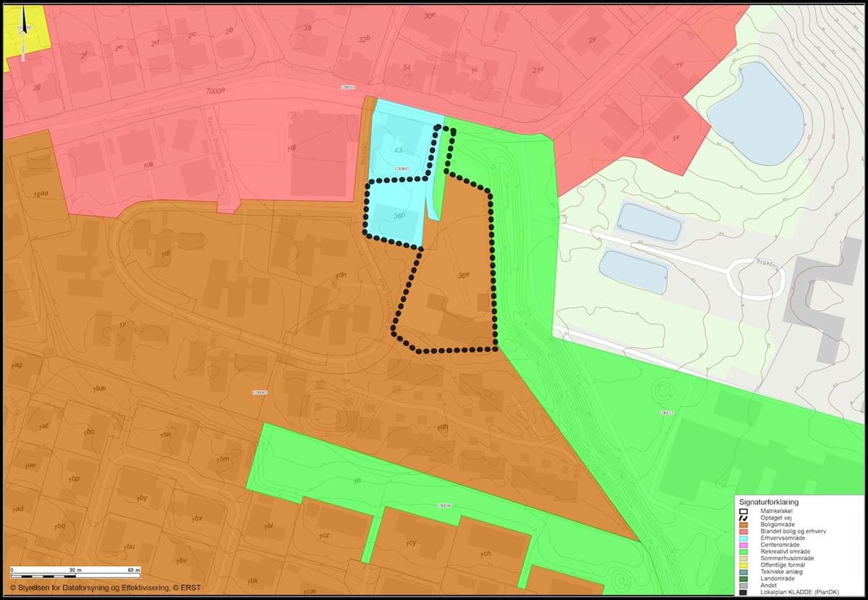This screenshot has height=600, width=868.
Task: Click the yellow Offentlige formål legend swatch
Action: point(744,565)
